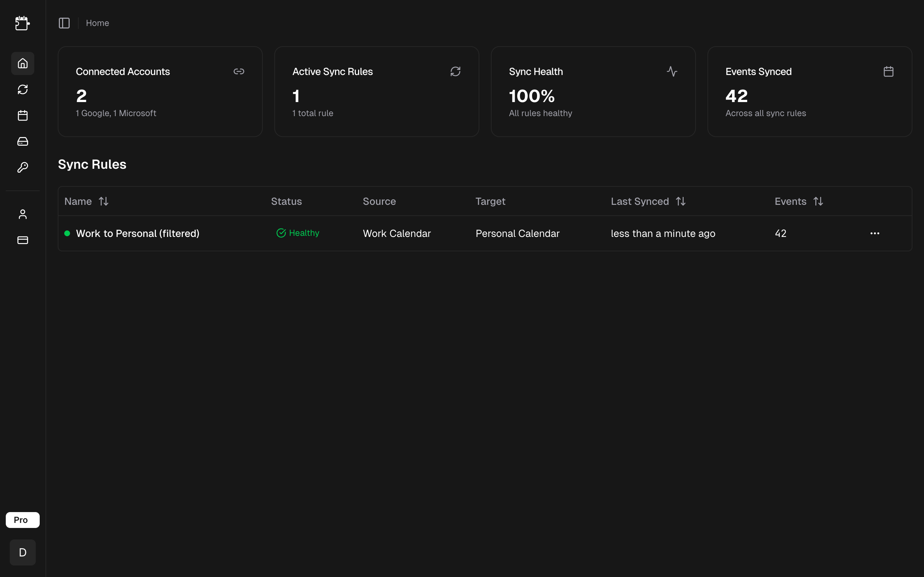924x577 pixels.
Task: Click the Events Synced calendar icon
Action: [x=888, y=72]
